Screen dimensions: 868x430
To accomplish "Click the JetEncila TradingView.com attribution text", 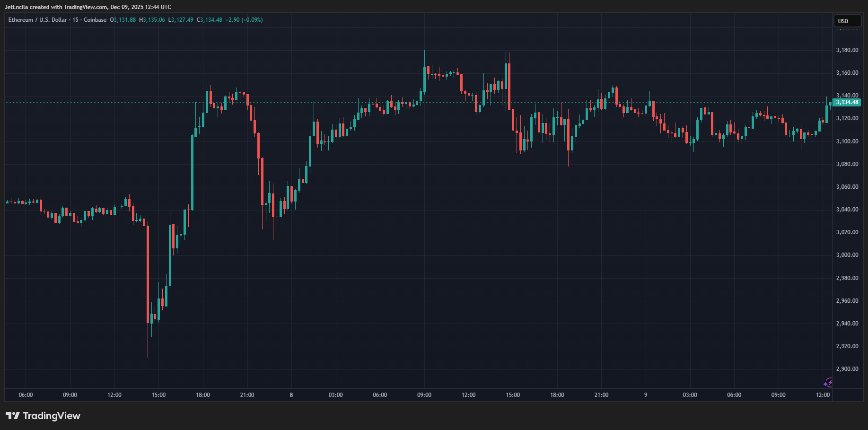I will [x=88, y=7].
